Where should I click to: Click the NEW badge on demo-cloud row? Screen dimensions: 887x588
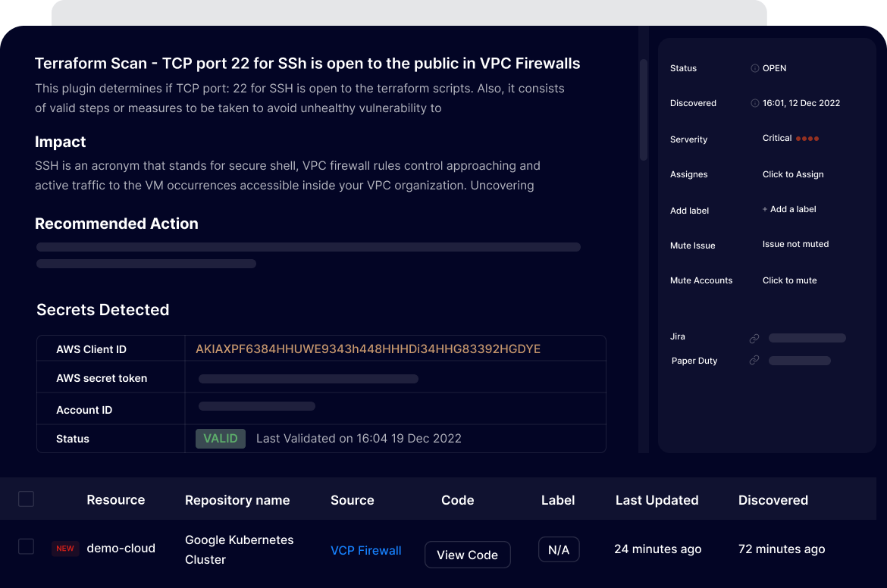(x=65, y=549)
